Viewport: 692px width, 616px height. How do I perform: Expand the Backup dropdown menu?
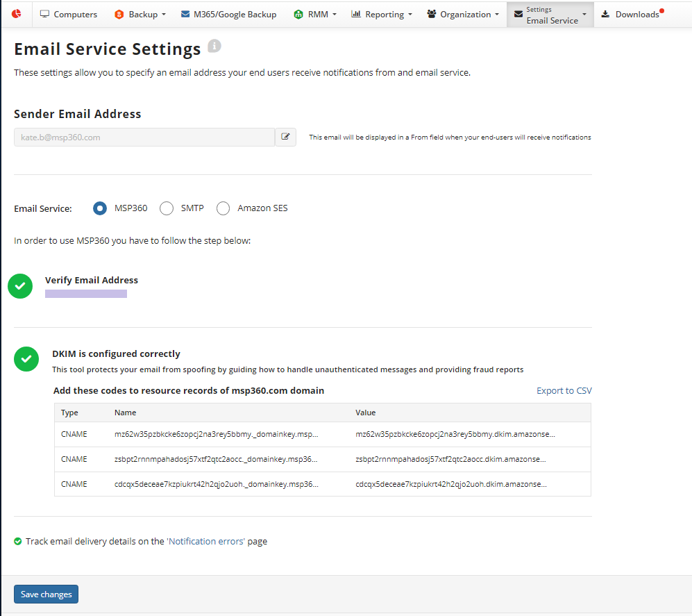tap(140, 14)
